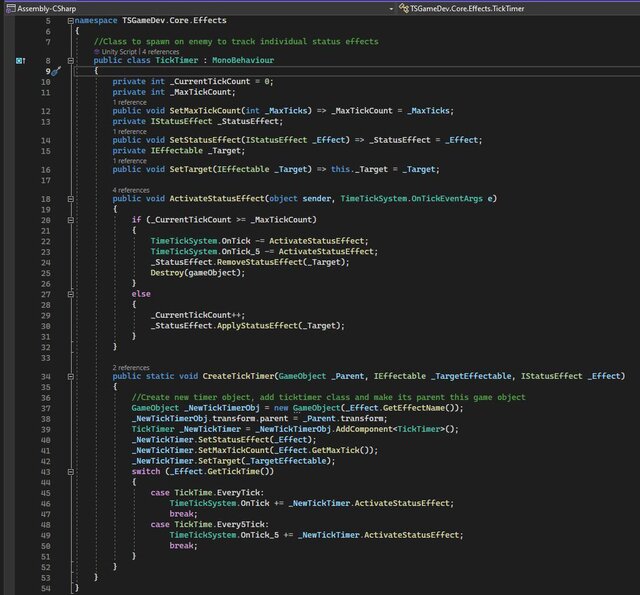
Task: Click _CurrentTickCount field declaration on line 10
Action: click(x=210, y=81)
